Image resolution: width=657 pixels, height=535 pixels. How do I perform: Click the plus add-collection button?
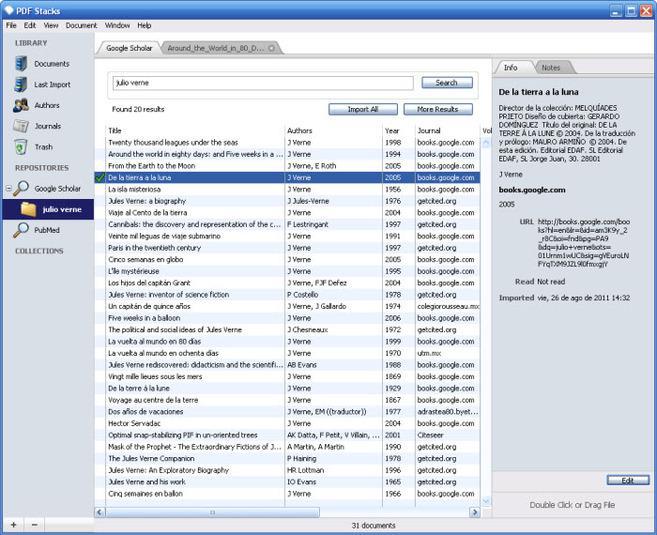coord(13,525)
